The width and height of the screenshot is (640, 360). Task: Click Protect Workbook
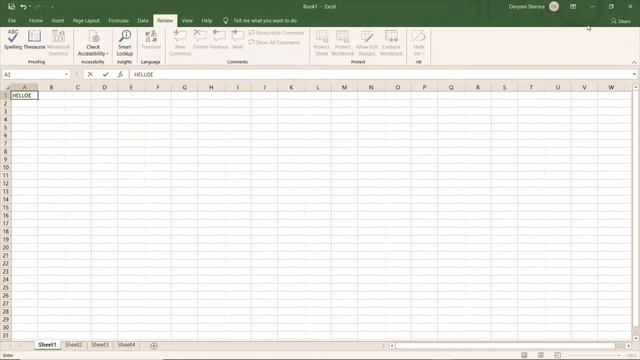[342, 42]
